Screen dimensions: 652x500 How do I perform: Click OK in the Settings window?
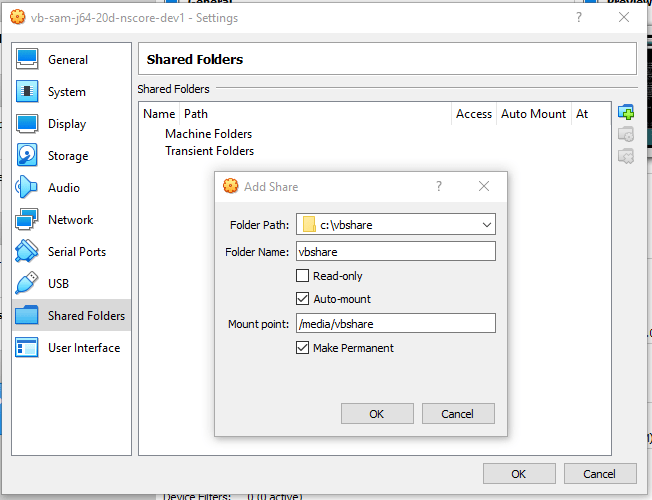pos(519,474)
